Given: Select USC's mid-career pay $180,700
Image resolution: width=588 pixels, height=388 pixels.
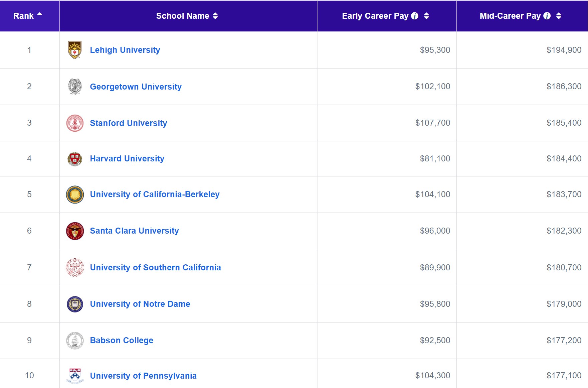Looking at the screenshot, I should 564,267.
